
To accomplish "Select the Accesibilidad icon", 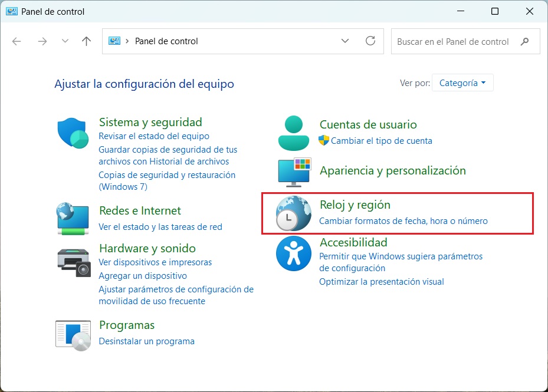I will (293, 253).
